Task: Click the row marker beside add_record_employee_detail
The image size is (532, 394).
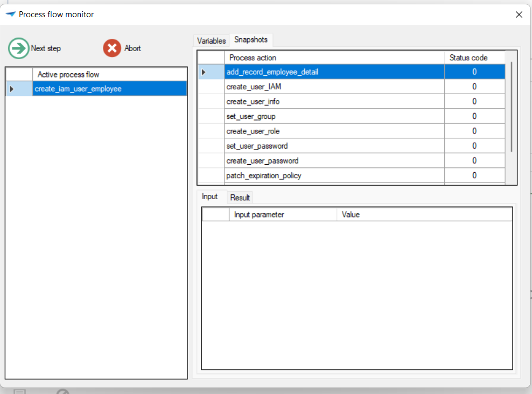Action: pos(211,72)
